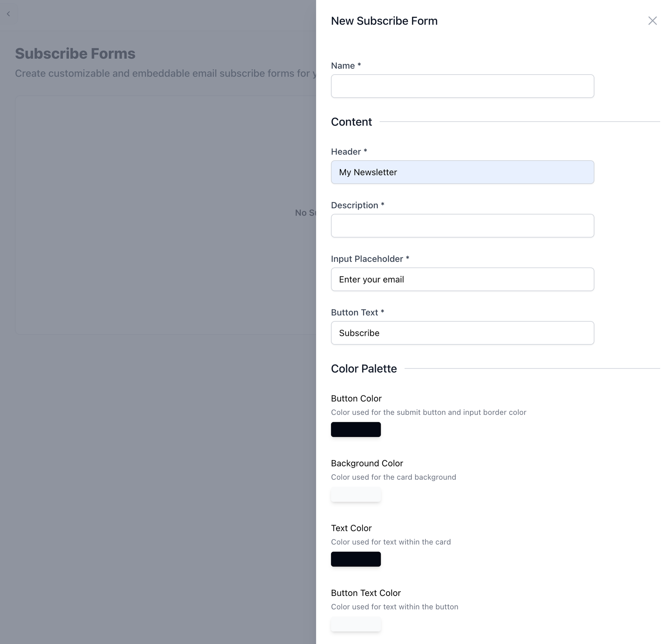Image resolution: width=672 pixels, height=644 pixels.
Task: Open the Background Color picker
Action: [x=355, y=494]
